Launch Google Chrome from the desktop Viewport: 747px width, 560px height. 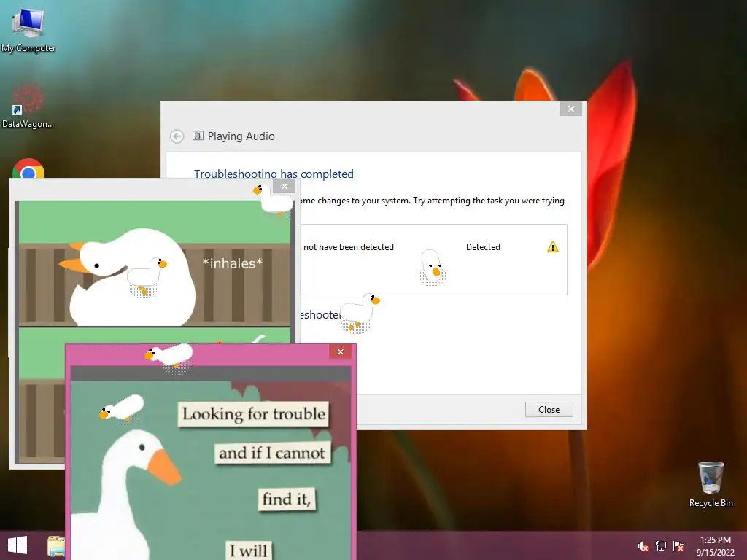[x=28, y=169]
